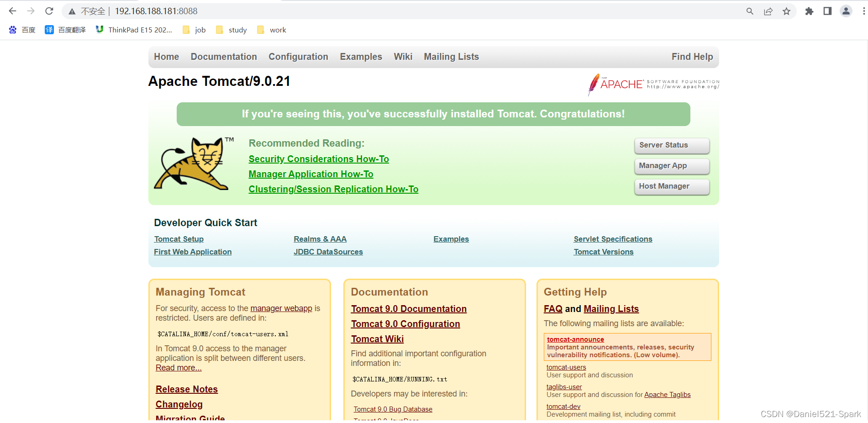868x423 pixels.
Task: Follow the manager webapp link
Action: tap(281, 308)
